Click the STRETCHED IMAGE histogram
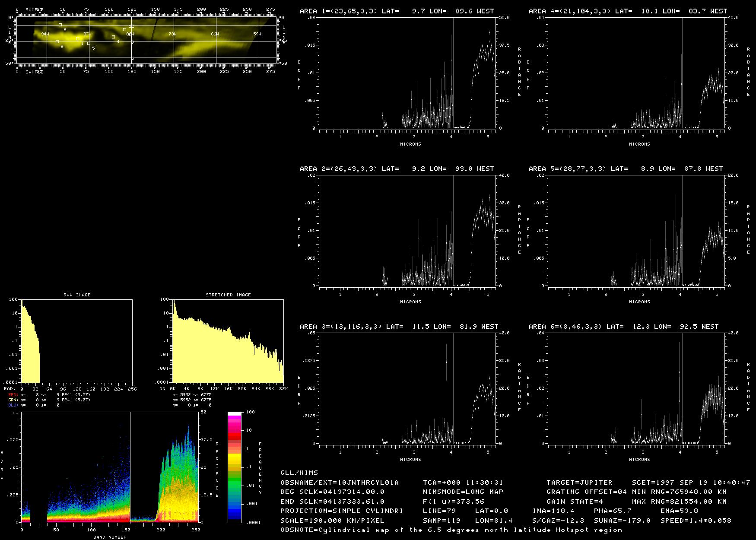The height and width of the screenshot is (540, 756). point(228,341)
